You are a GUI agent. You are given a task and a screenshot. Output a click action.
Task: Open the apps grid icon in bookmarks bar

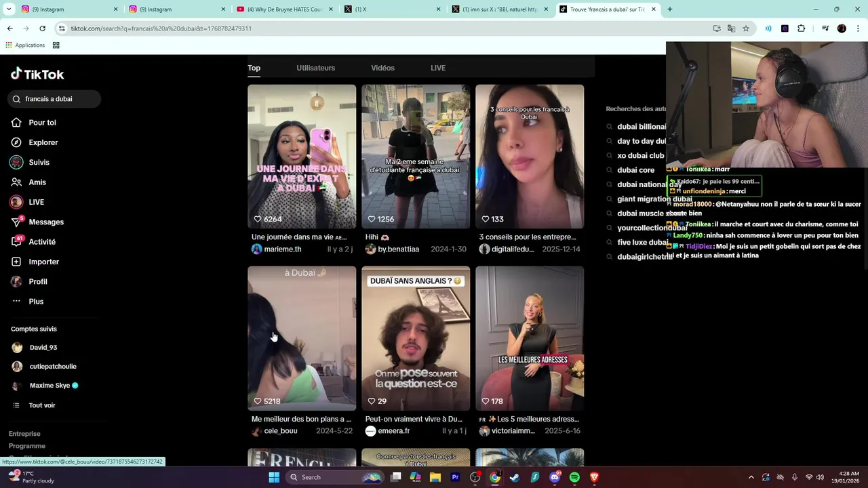click(56, 45)
